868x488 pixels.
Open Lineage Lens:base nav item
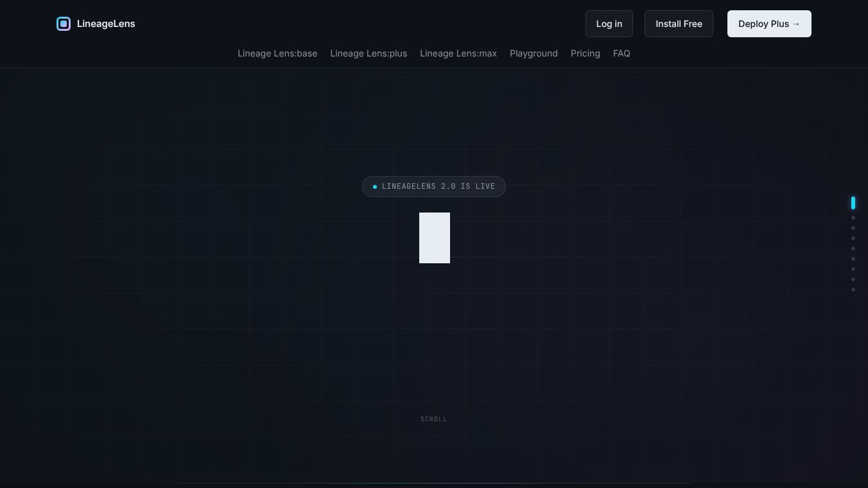point(277,53)
